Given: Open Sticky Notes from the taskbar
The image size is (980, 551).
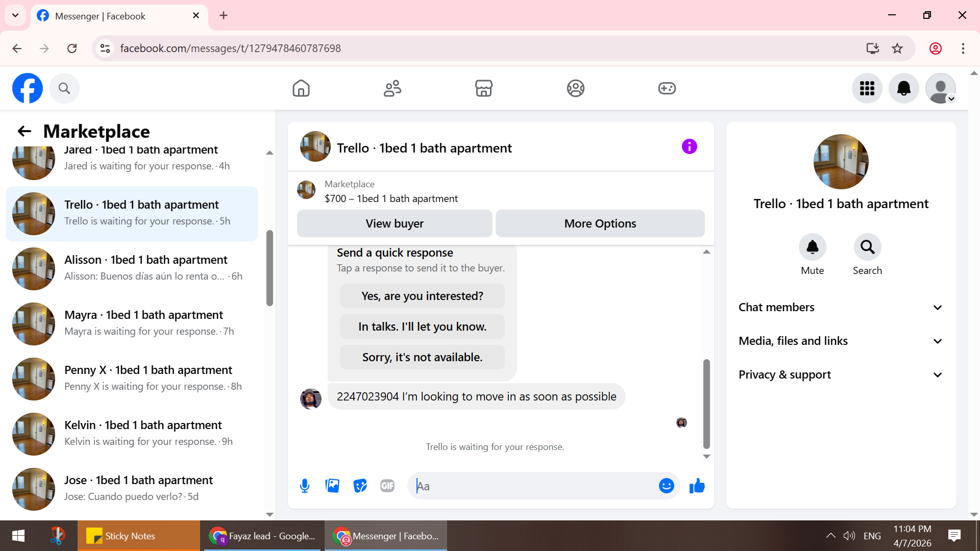Looking at the screenshot, I should point(139,536).
